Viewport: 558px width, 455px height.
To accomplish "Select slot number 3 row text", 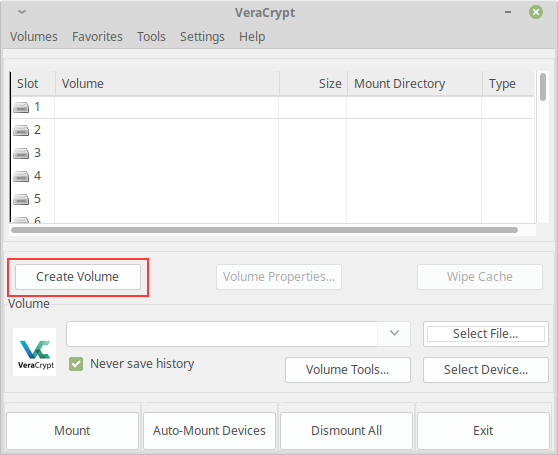I will [37, 153].
